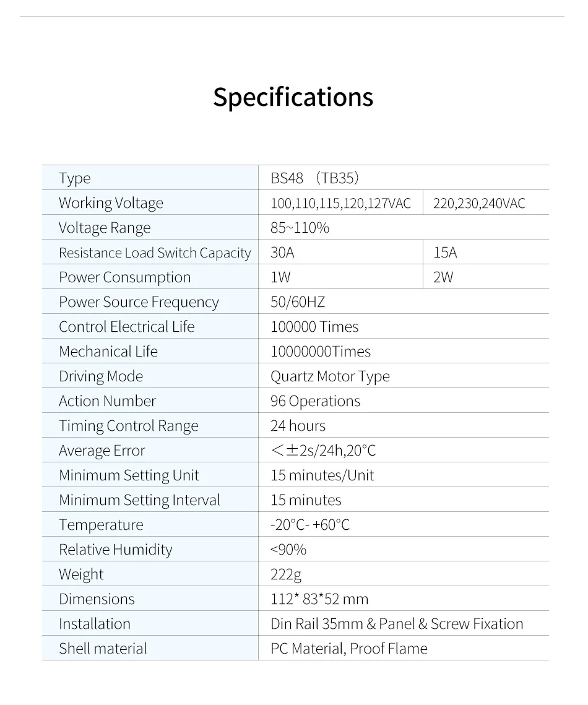The width and height of the screenshot is (588, 705).
Task: Click the Specifications heading
Action: coord(293,97)
